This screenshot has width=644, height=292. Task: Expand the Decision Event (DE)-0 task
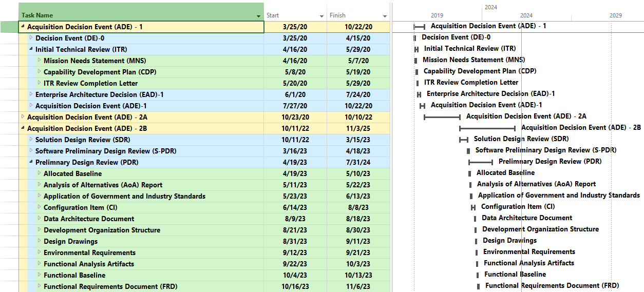point(31,38)
